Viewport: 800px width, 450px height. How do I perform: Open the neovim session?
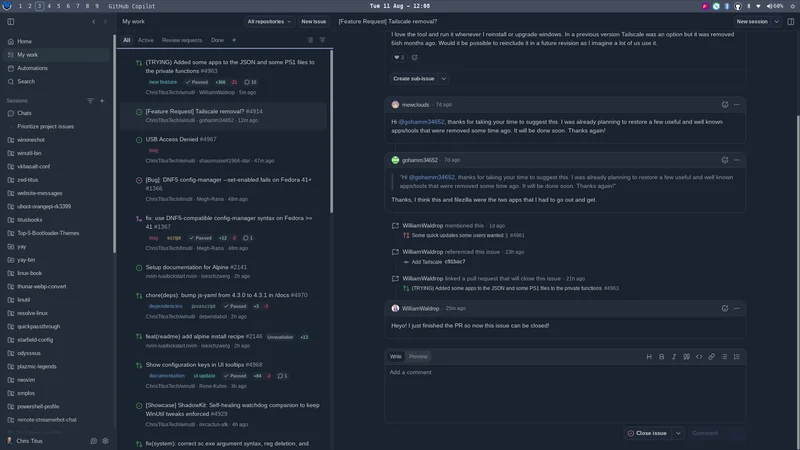tap(56, 380)
